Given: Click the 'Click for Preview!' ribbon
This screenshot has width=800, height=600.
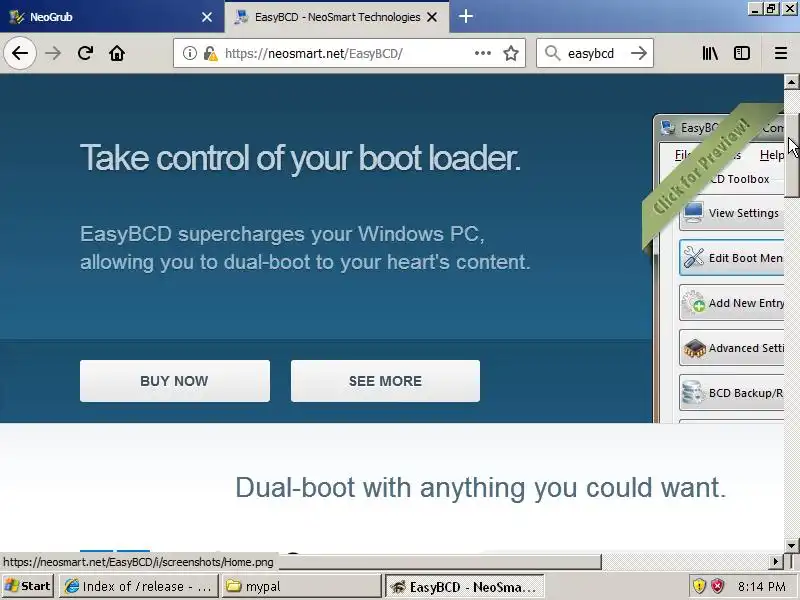Looking at the screenshot, I should pyautogui.click(x=704, y=168).
